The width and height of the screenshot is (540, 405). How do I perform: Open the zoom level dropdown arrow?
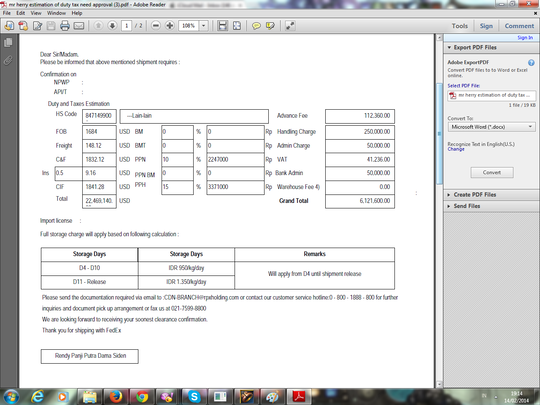point(204,26)
